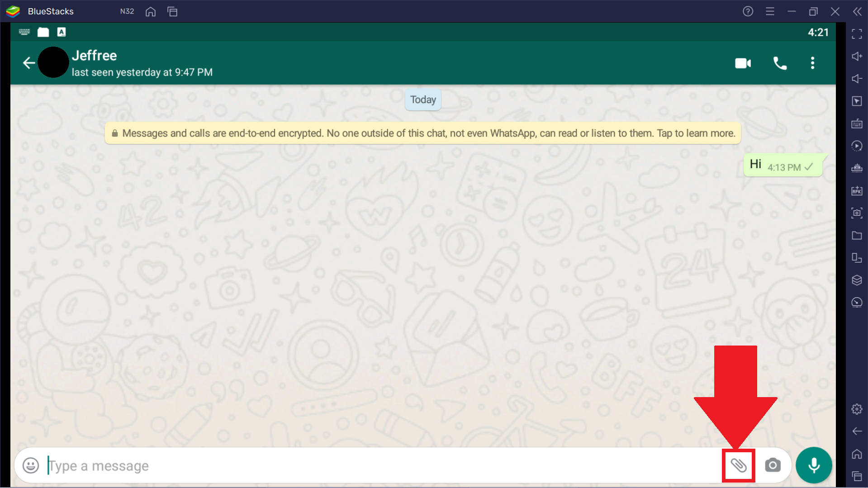The width and height of the screenshot is (868, 488).
Task: Click the keyboard status bar icon
Action: (24, 32)
